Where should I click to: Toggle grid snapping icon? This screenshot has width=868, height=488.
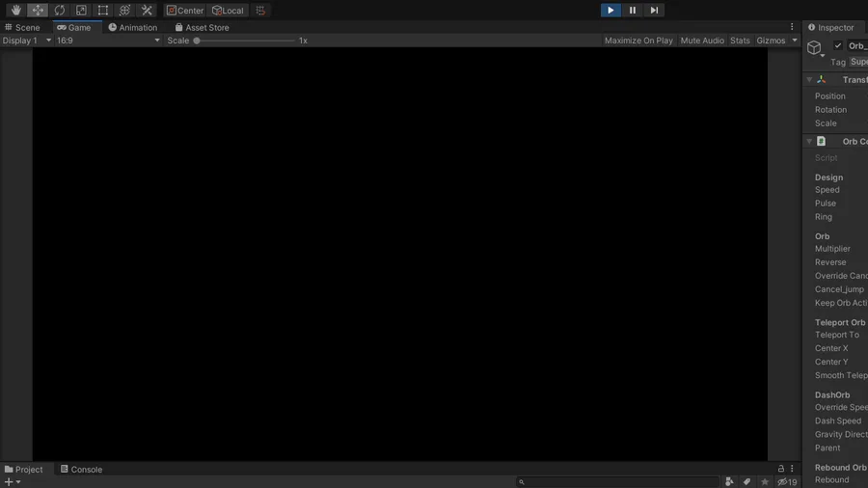tap(260, 10)
